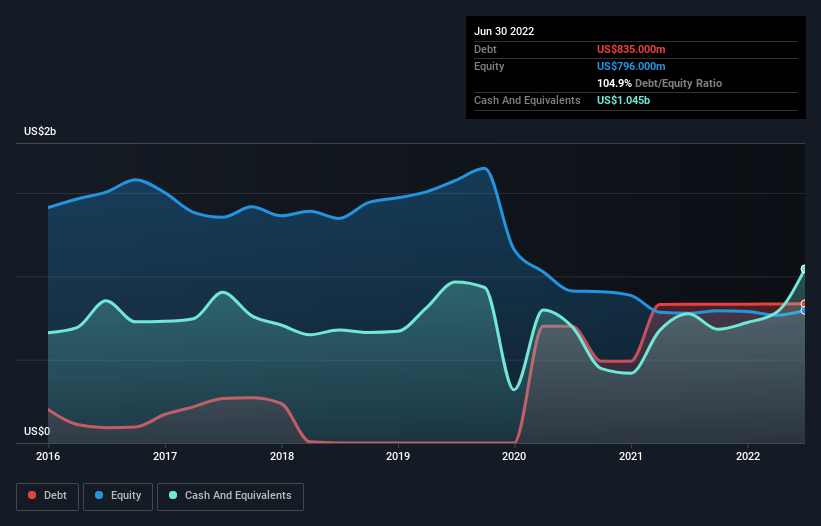The image size is (821, 526).
Task: Click the Debt label in the tooltip
Action: (x=485, y=49)
